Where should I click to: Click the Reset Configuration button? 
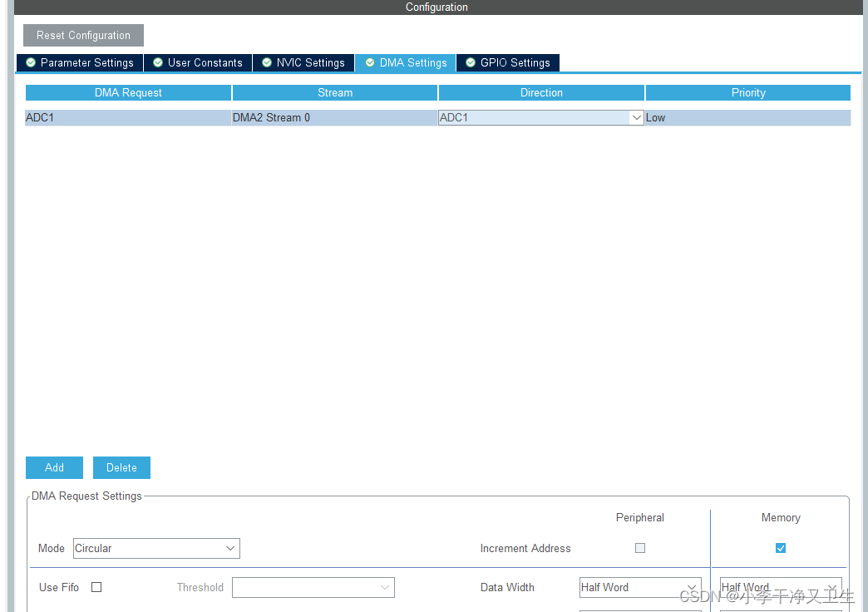[x=84, y=36]
